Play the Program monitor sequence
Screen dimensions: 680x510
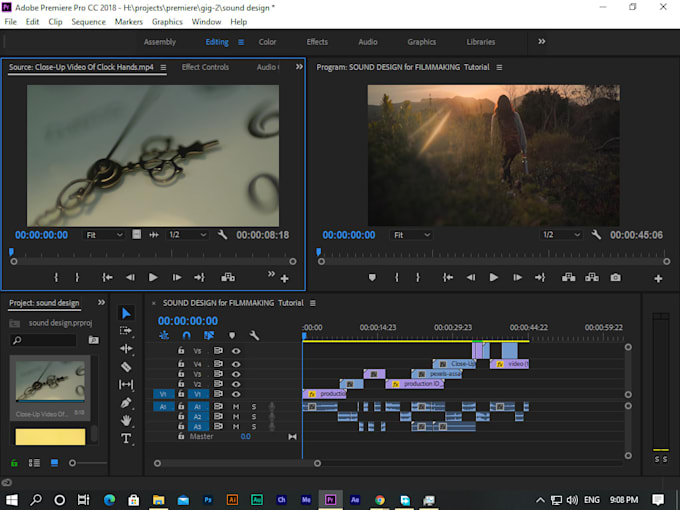pyautogui.click(x=494, y=278)
